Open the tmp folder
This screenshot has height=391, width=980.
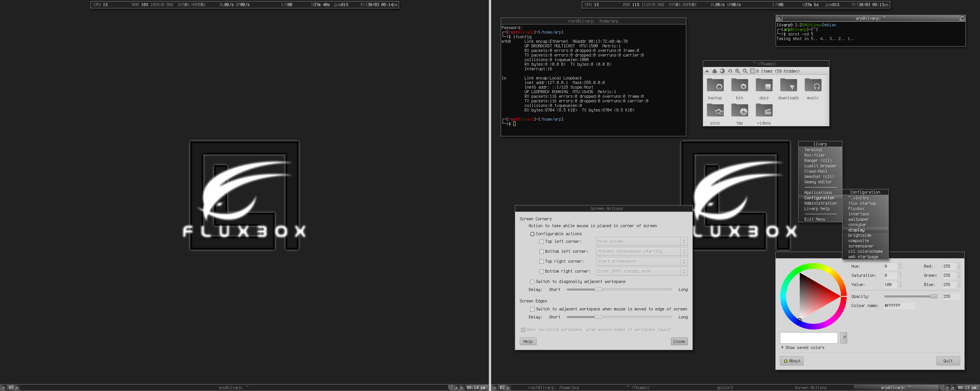[739, 114]
